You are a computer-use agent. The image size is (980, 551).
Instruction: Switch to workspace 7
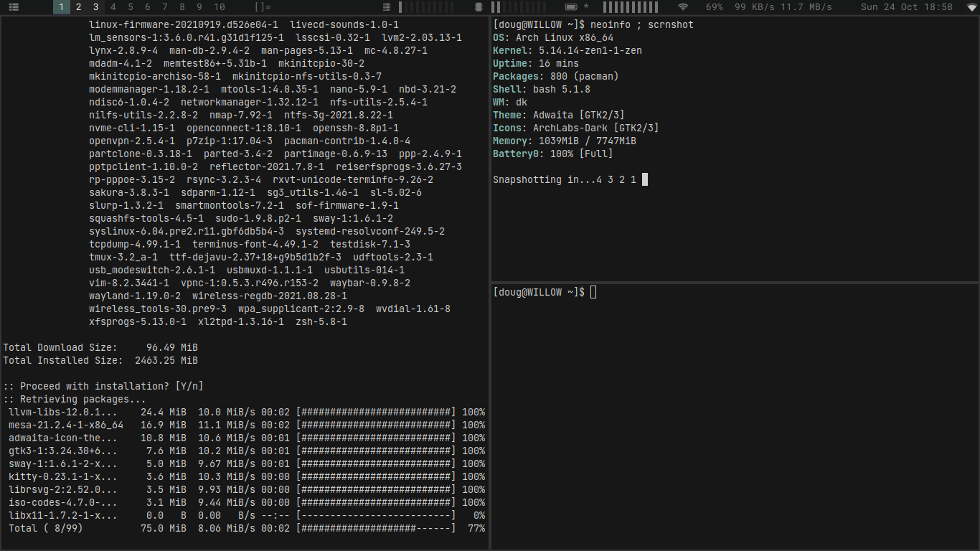pos(165,7)
